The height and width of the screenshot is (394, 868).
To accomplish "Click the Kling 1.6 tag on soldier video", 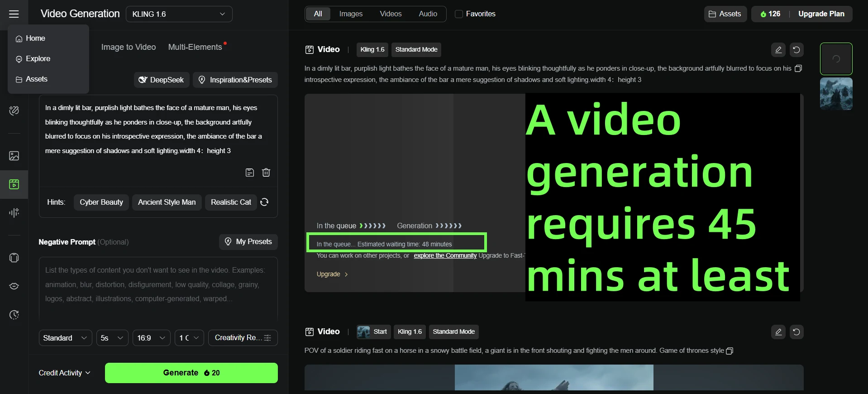I will point(410,332).
